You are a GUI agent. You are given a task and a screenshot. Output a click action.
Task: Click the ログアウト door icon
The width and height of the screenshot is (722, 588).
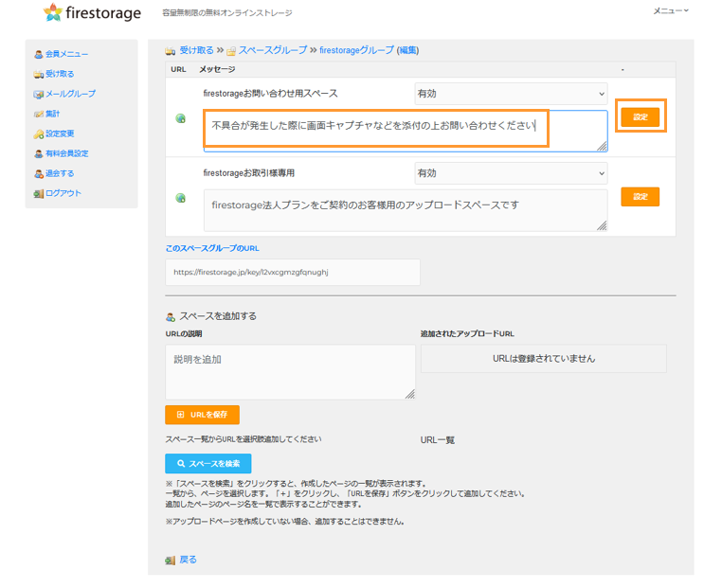point(39,194)
